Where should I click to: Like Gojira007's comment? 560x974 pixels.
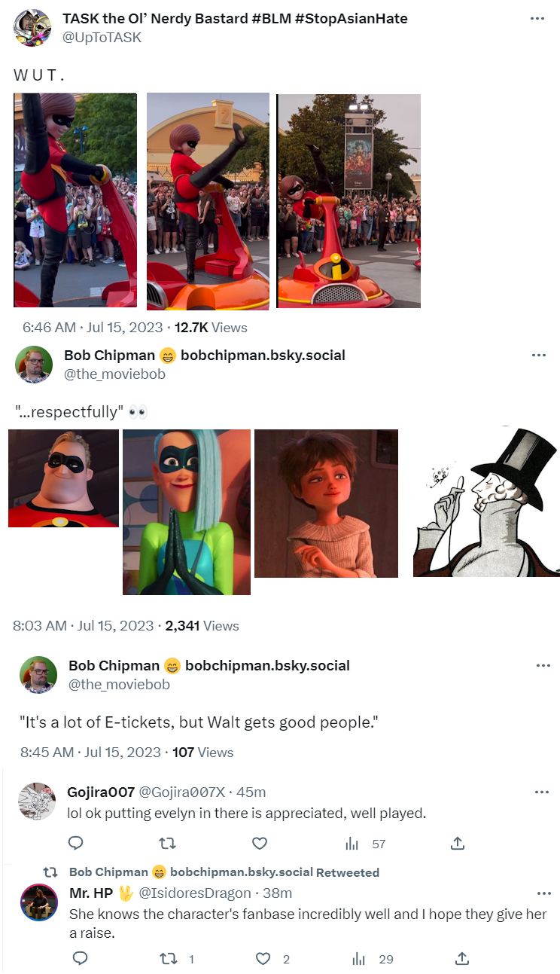tap(259, 843)
